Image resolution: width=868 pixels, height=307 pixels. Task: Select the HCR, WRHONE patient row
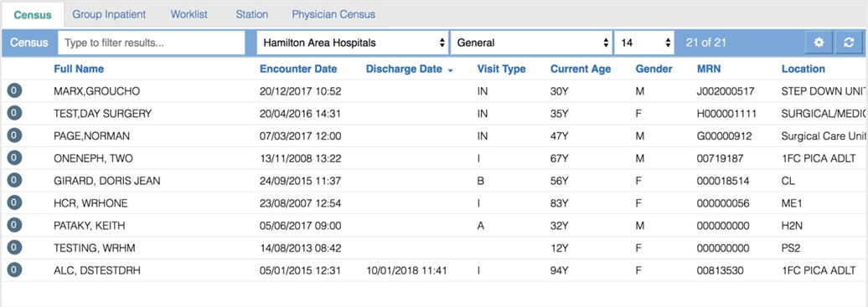[434, 203]
